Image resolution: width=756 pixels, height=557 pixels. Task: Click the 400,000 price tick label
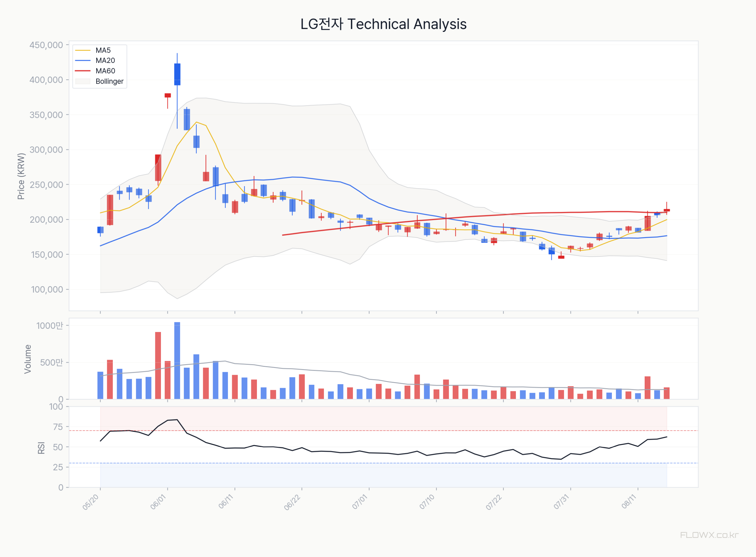tap(46, 80)
